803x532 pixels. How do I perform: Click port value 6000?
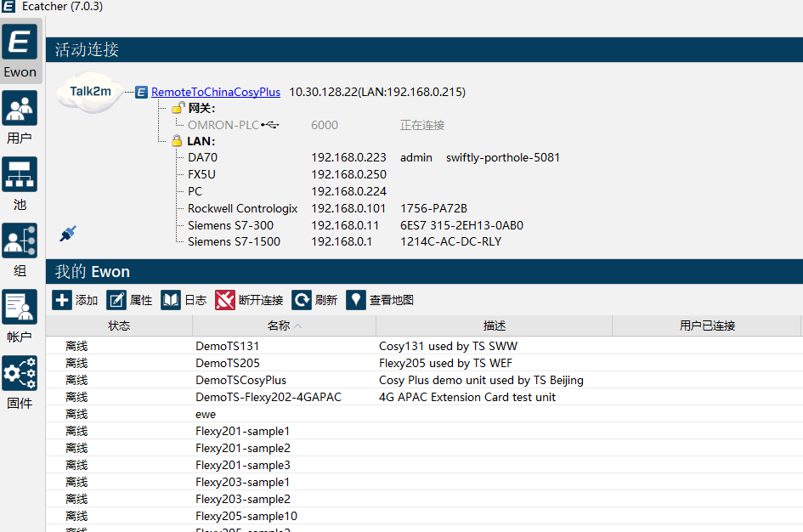[x=325, y=125]
